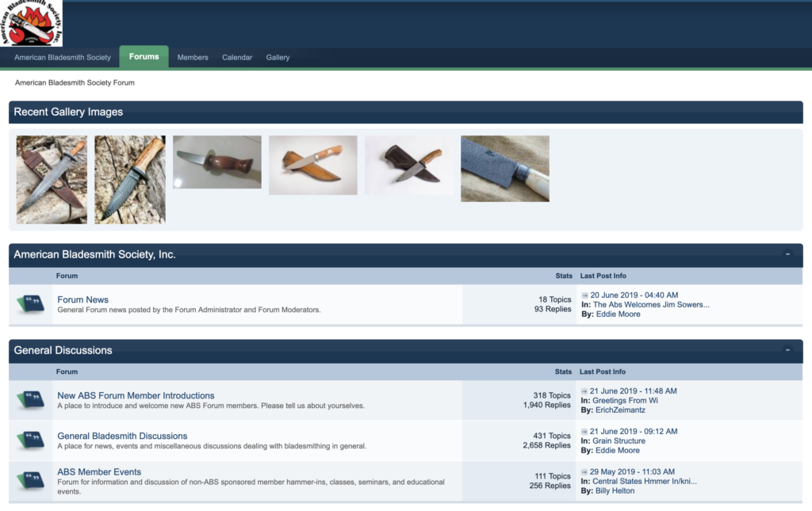Image resolution: width=812 pixels, height=511 pixels.
Task: Open second gallery image of damascus dagger on wood
Action: [x=130, y=180]
